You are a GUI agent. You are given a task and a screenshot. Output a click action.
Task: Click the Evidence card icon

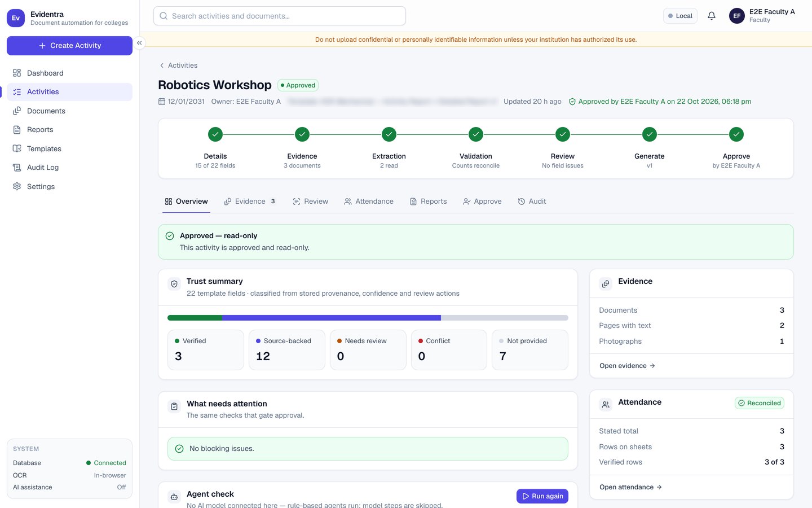(606, 284)
